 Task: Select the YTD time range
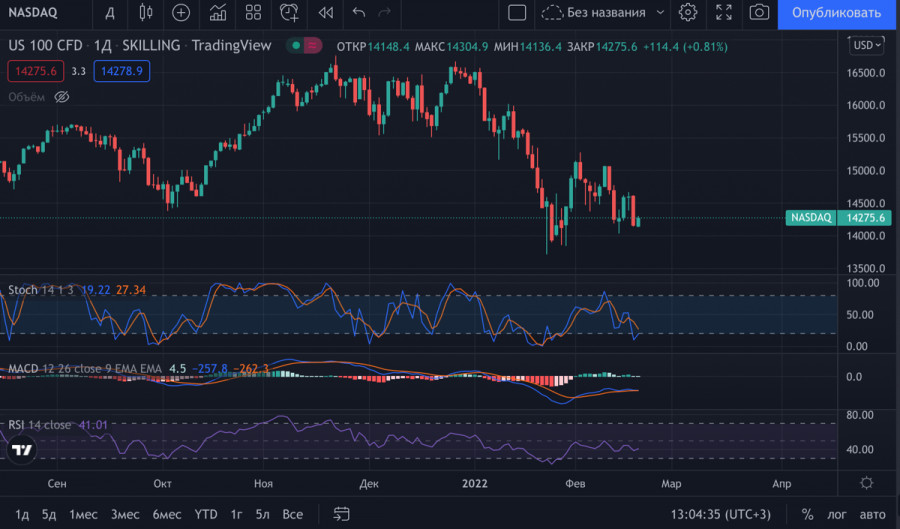pyautogui.click(x=206, y=514)
